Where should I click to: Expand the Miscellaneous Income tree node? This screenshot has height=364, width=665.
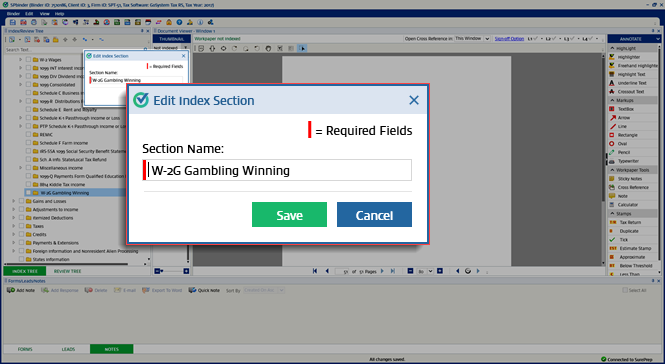tap(20, 168)
